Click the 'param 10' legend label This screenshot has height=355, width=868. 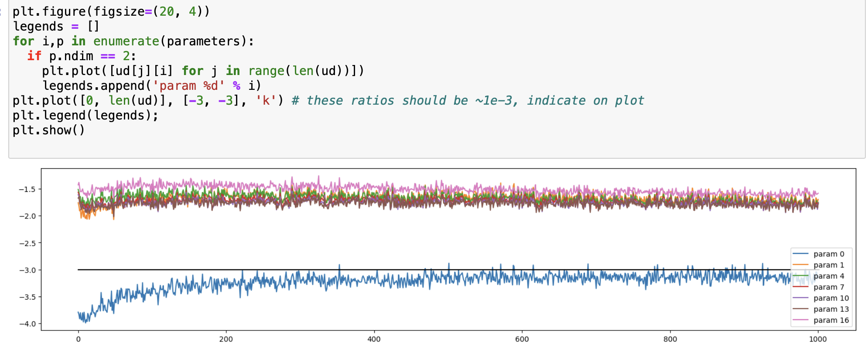point(831,298)
